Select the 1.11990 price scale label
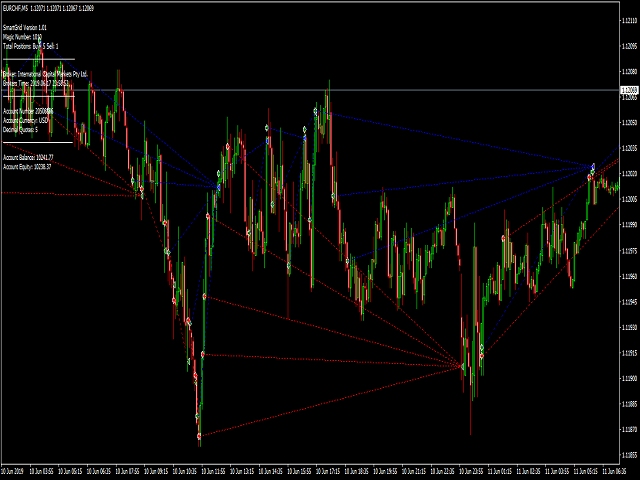Screen dimensions: 640x480 [x=630, y=225]
